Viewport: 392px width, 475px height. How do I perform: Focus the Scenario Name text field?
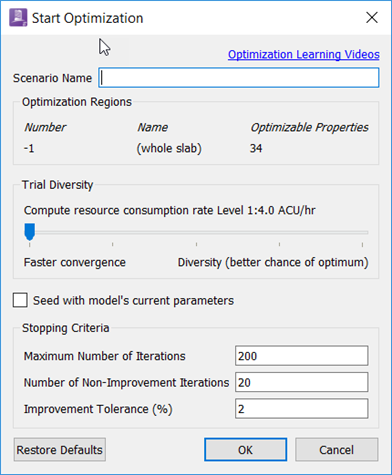[239, 78]
